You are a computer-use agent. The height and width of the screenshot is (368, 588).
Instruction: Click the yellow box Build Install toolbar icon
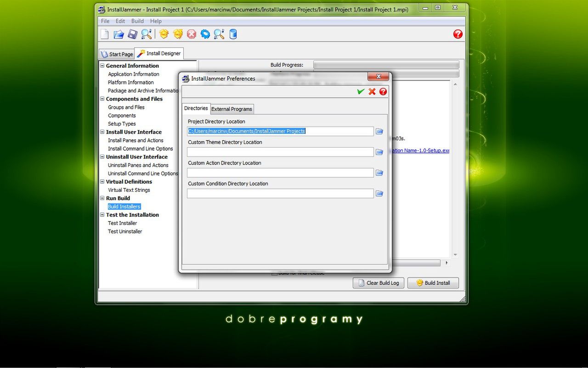[164, 34]
